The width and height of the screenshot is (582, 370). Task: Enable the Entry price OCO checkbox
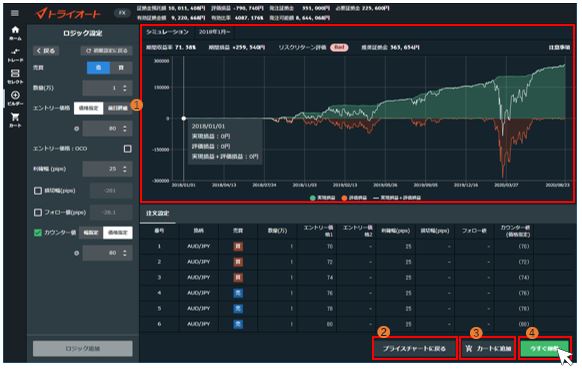tap(127, 149)
